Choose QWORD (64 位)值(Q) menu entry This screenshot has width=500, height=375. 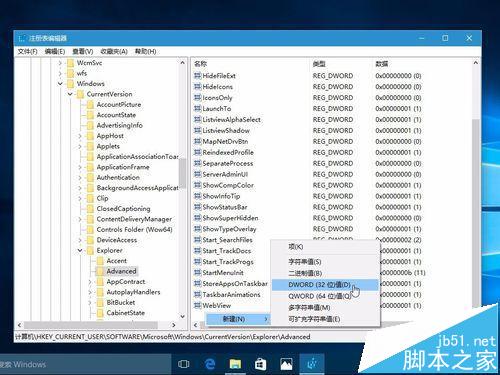coord(325,296)
